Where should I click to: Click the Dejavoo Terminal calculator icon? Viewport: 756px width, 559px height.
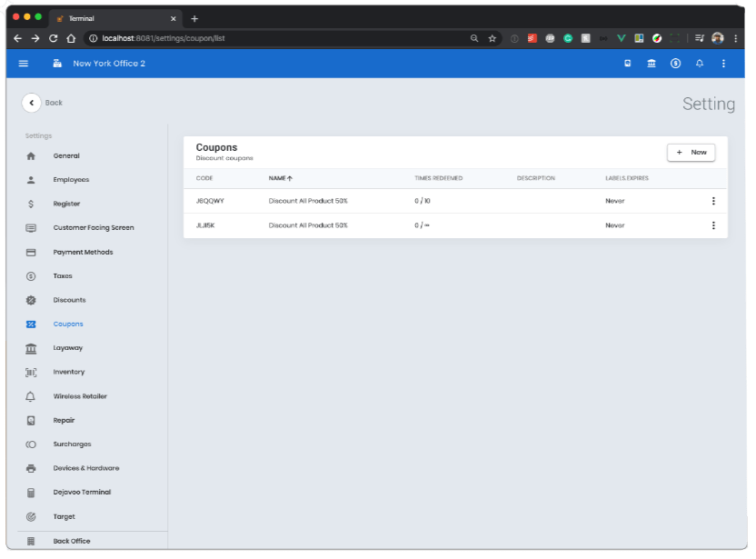click(x=31, y=493)
